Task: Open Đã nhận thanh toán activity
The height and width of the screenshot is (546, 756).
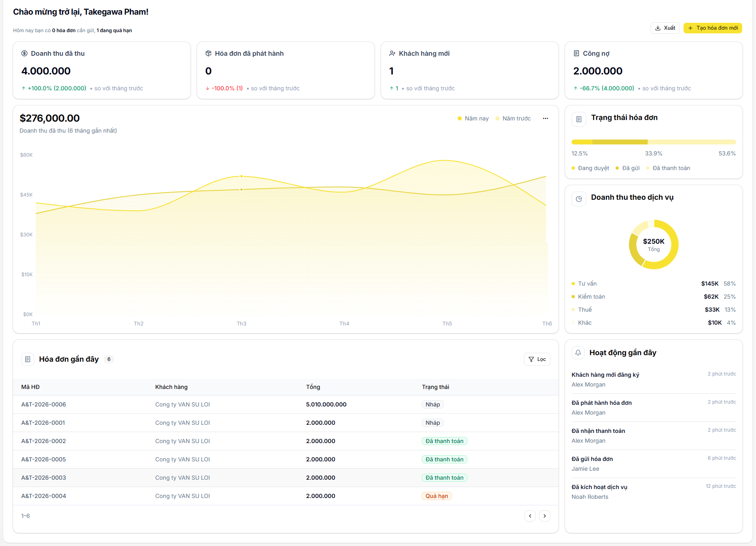Action: 653,435
